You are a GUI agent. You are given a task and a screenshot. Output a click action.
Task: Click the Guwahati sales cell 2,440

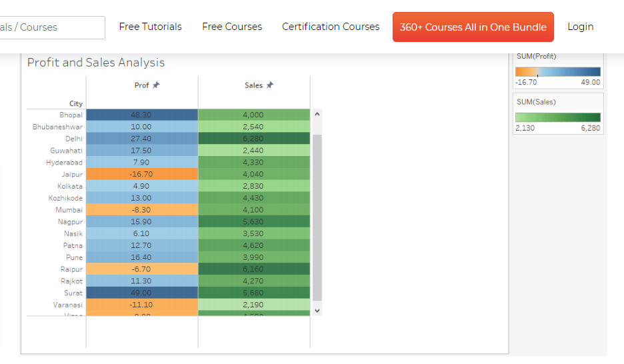coord(254,151)
